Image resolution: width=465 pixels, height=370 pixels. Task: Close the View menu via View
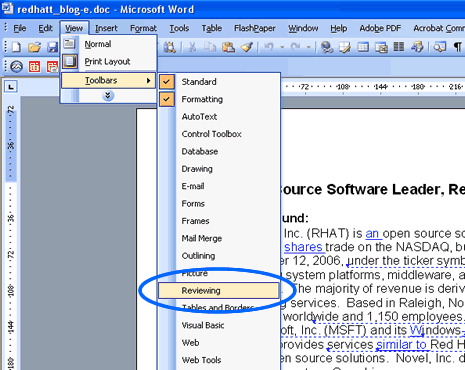(74, 28)
